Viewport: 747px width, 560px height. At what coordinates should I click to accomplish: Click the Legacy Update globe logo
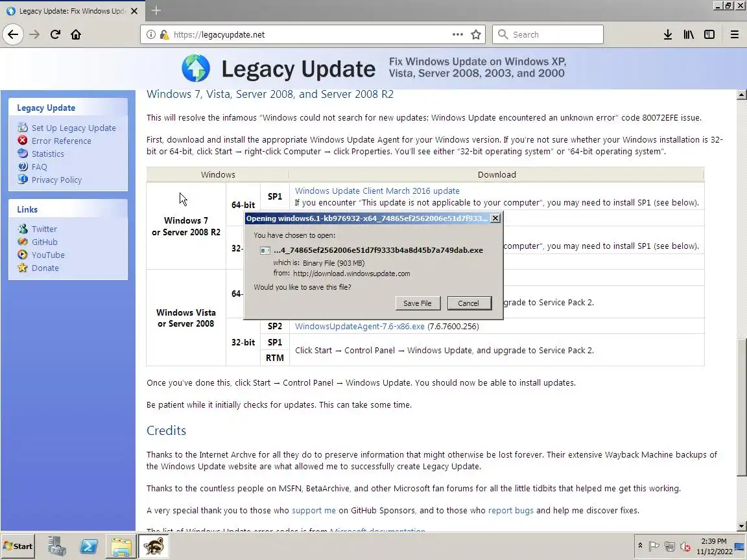(195, 68)
